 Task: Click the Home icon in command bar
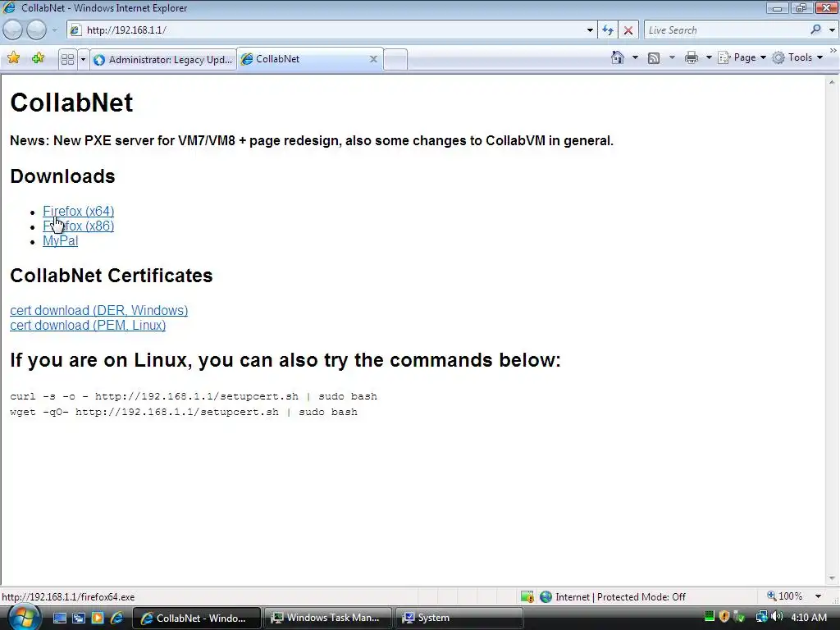click(618, 57)
